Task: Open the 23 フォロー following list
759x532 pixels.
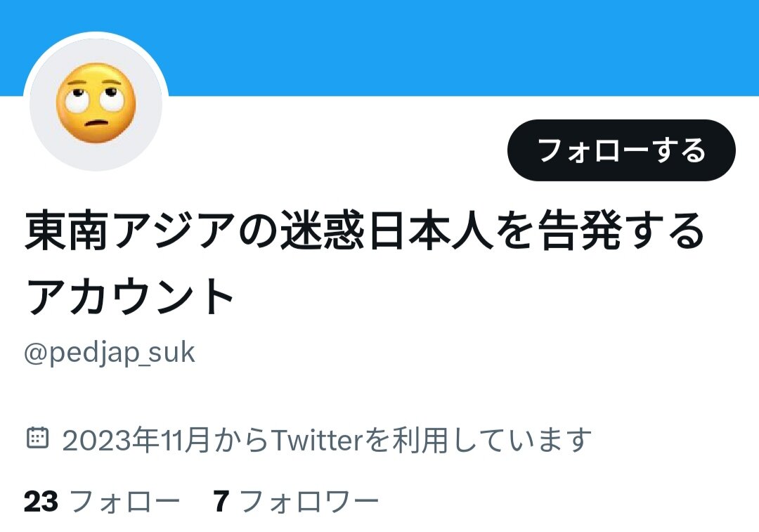Action: point(102,501)
